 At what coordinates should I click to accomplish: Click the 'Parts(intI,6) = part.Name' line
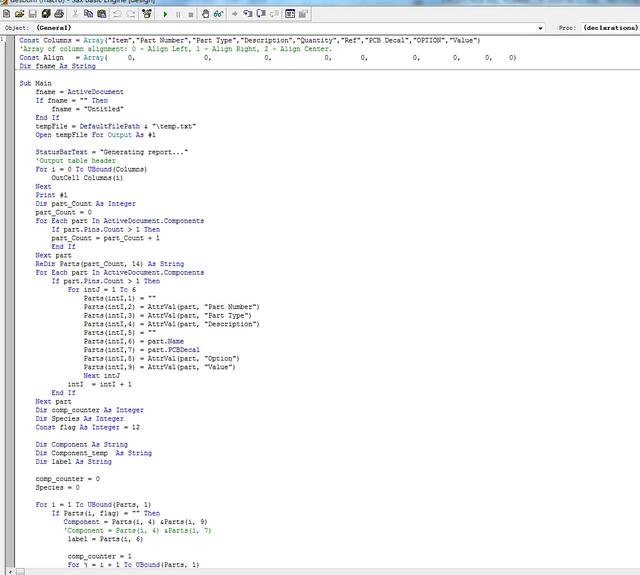pyautogui.click(x=134, y=341)
